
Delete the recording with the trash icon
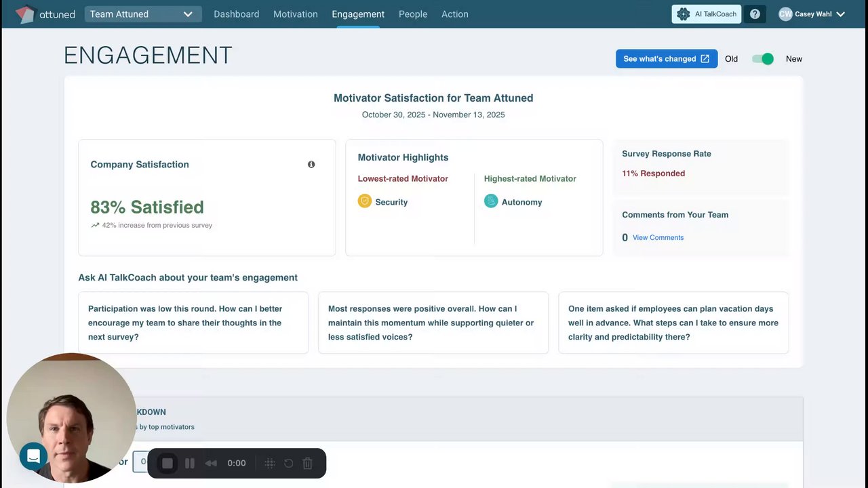tap(307, 464)
